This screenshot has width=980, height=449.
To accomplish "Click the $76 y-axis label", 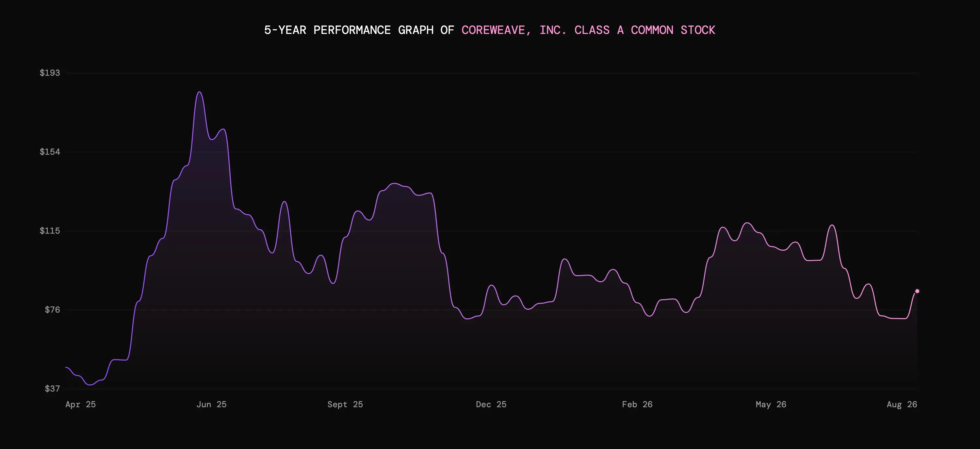I will click(53, 310).
